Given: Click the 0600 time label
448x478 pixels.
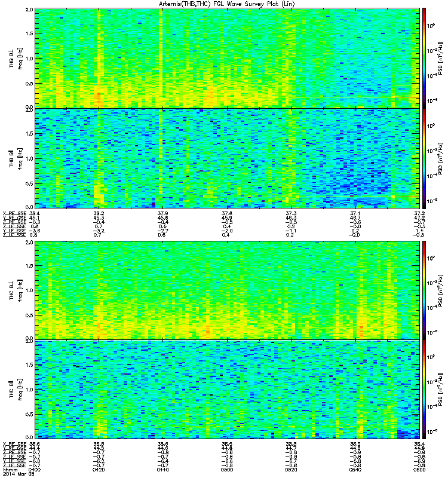Looking at the screenshot, I should pyautogui.click(x=419, y=470).
